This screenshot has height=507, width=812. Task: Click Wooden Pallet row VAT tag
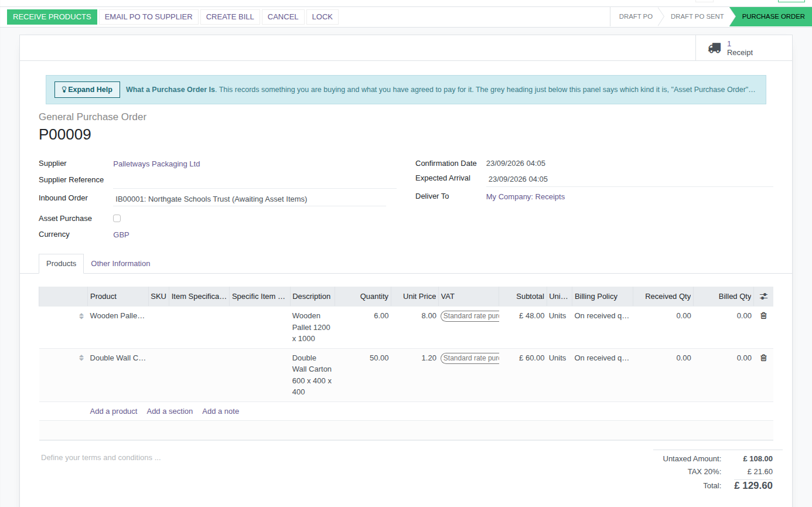tap(470, 316)
